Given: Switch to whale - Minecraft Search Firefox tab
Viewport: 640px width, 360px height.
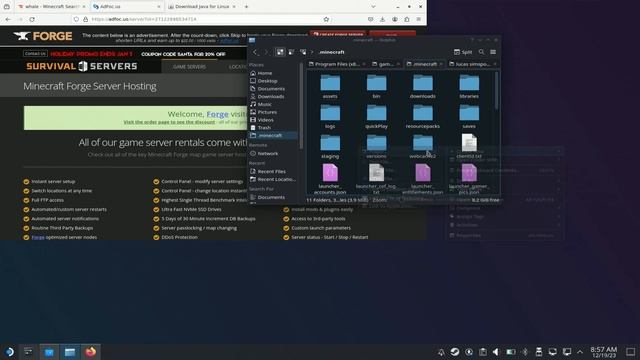Looking at the screenshot, I should coord(52,7).
